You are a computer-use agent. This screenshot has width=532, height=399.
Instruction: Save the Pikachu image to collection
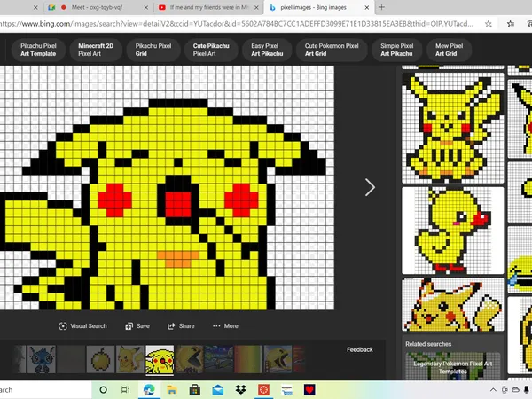(x=137, y=326)
